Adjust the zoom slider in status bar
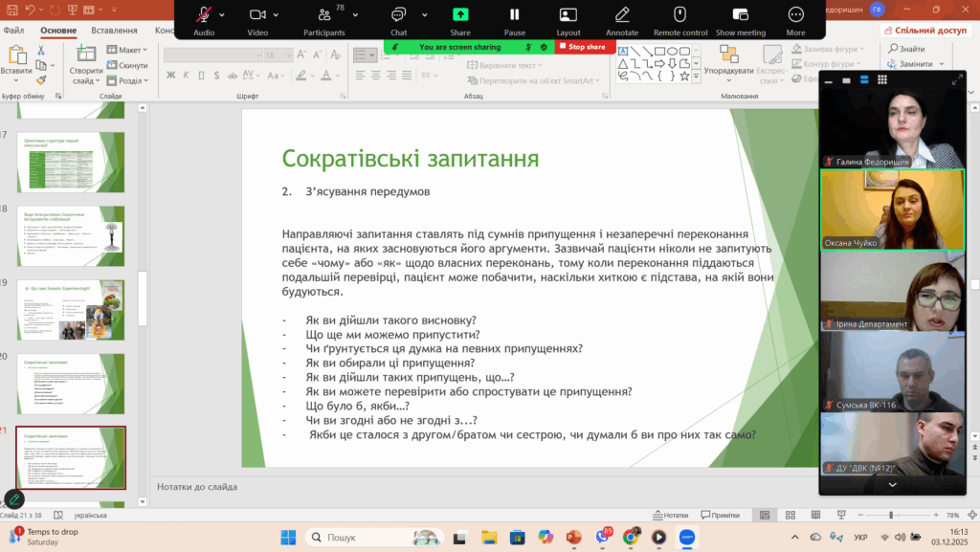Screen dimensions: 980x552 pyautogui.click(x=890, y=515)
